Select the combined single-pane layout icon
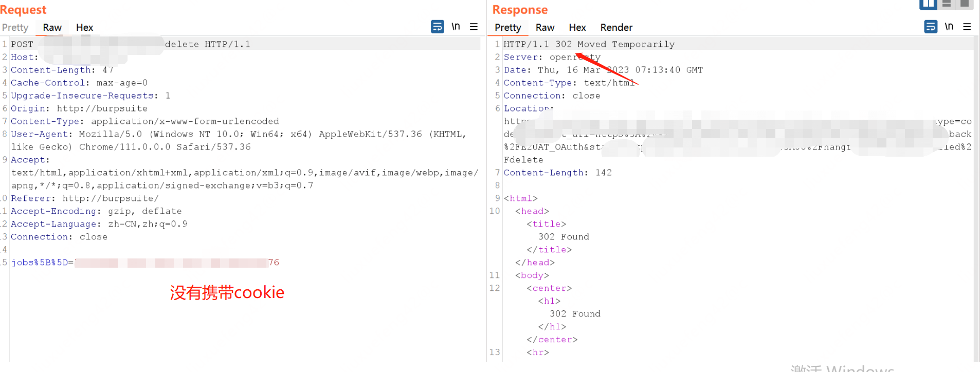The image size is (980, 372). pos(965,4)
